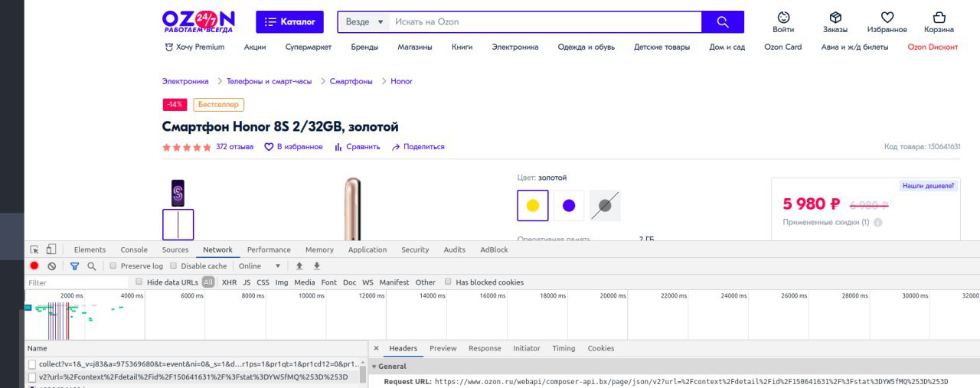This screenshot has height=388, width=980.
Task: Filter requests by XHR type
Action: (229, 282)
